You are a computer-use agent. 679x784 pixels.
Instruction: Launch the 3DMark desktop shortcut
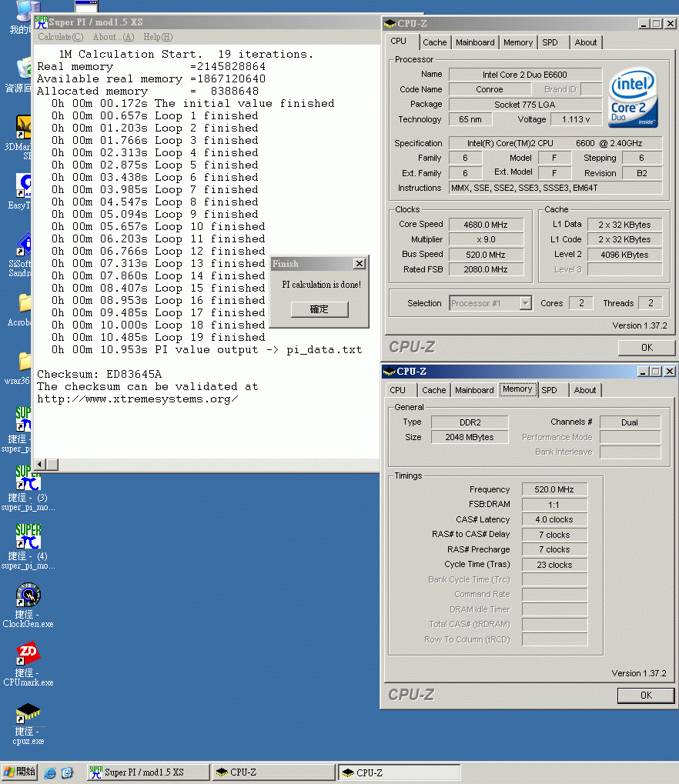click(24, 128)
